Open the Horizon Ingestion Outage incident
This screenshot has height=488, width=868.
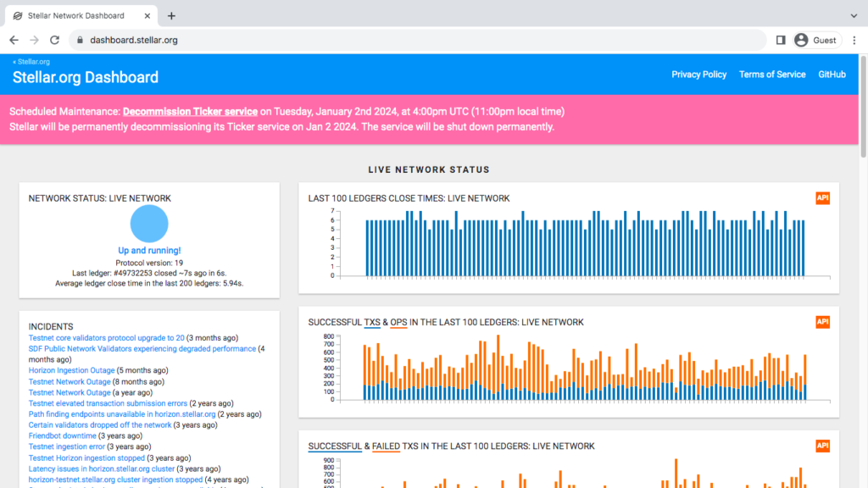(x=71, y=370)
